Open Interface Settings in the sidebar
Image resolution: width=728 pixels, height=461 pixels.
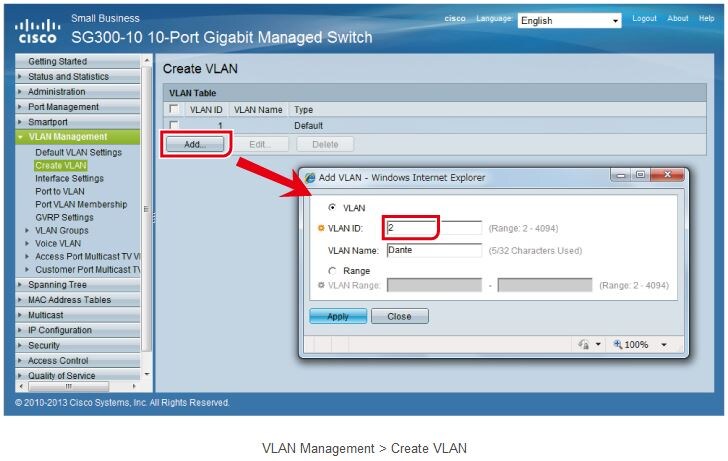pyautogui.click(x=69, y=178)
